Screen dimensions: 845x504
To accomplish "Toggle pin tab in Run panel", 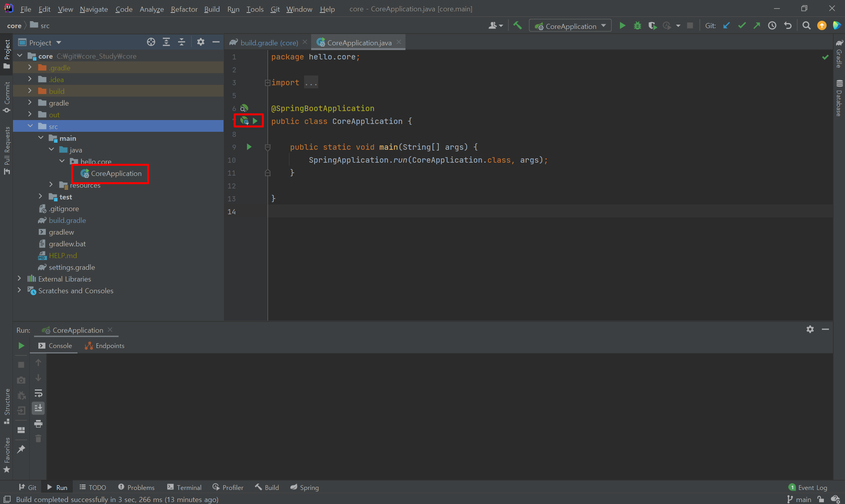I will [21, 449].
